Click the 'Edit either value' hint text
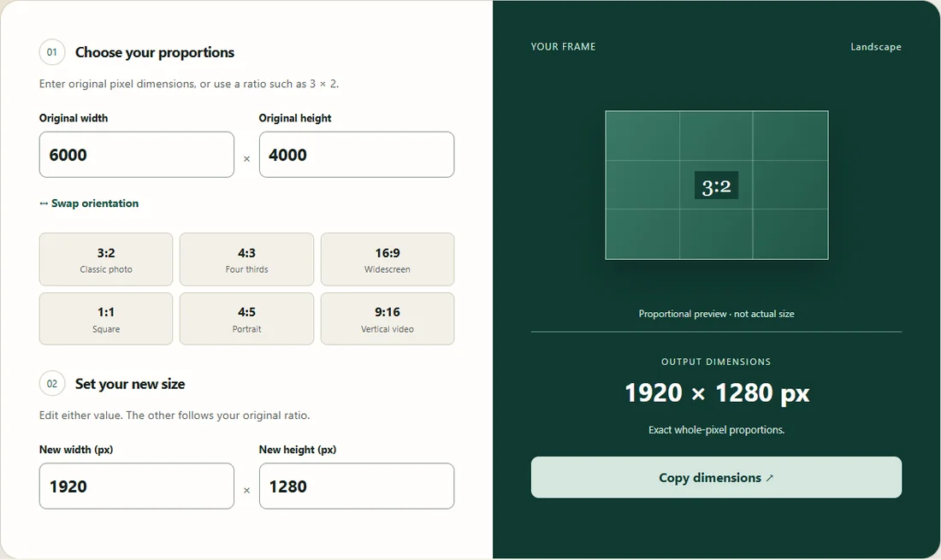 [175, 416]
